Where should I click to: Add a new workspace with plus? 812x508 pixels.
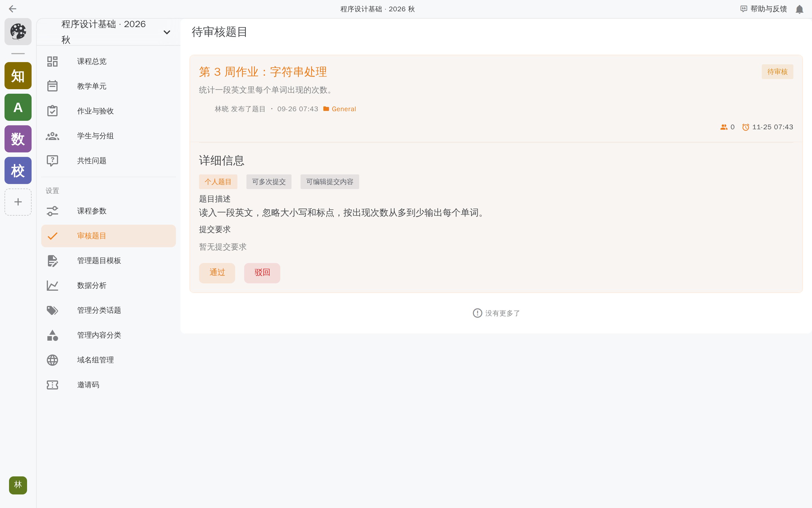point(18,202)
